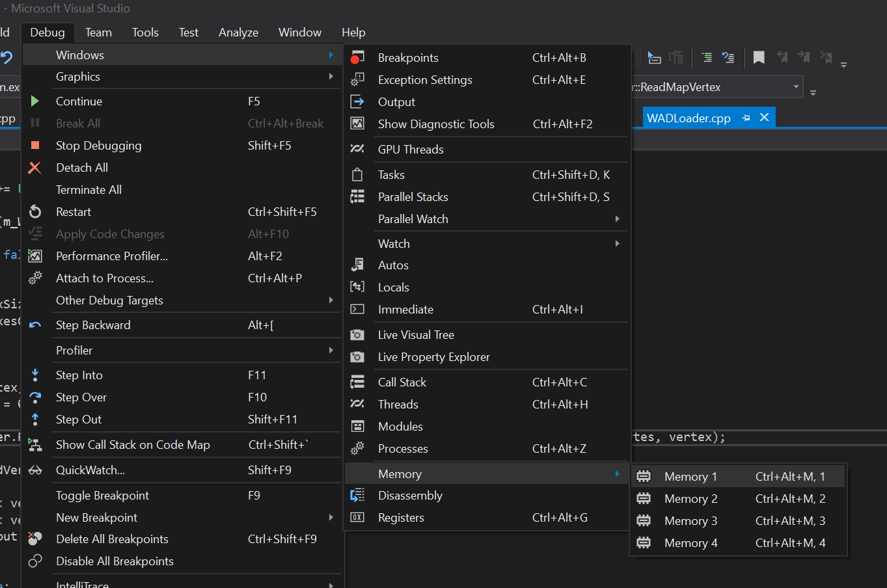This screenshot has width=887, height=588.
Task: Click the bookmark icon in the toolbar
Action: point(759,58)
